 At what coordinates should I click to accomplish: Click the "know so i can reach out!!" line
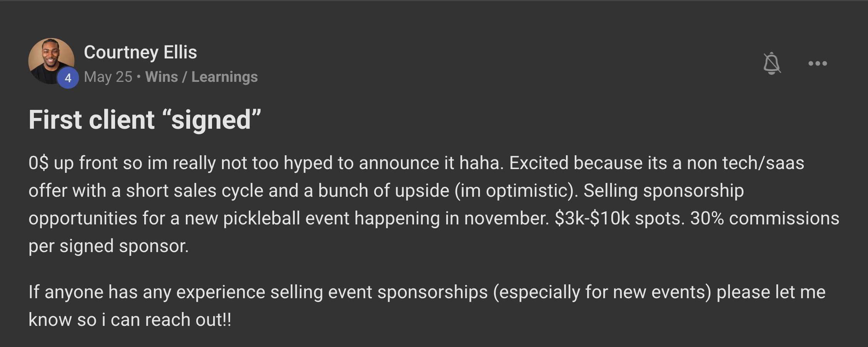coord(130,320)
